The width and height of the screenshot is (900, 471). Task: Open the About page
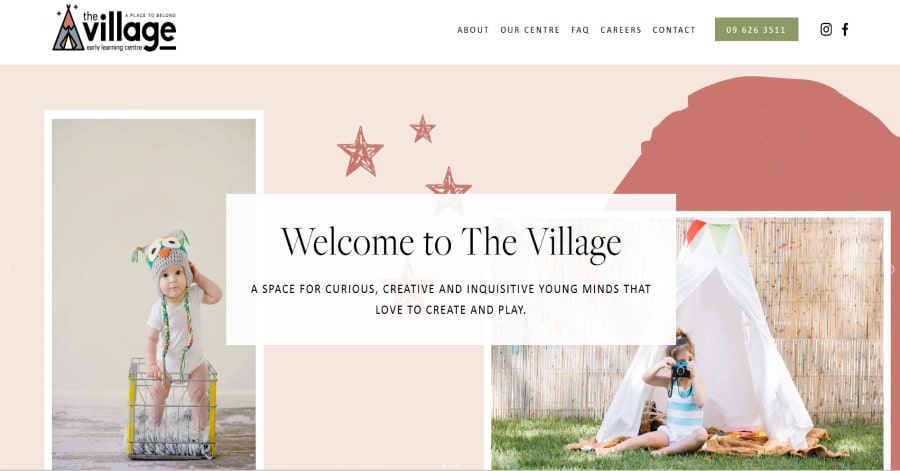[x=473, y=30]
